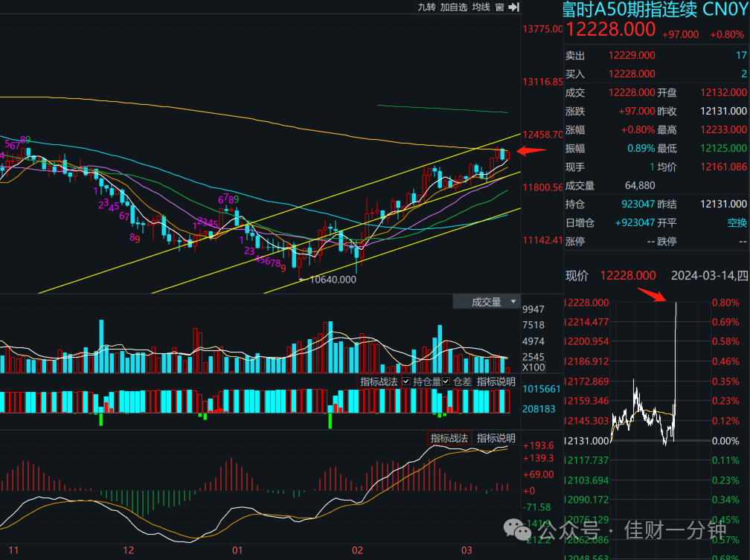Viewport: 750px width, 560px height.
Task: Open 指标说明 in MACD panel
Action: coord(496,438)
